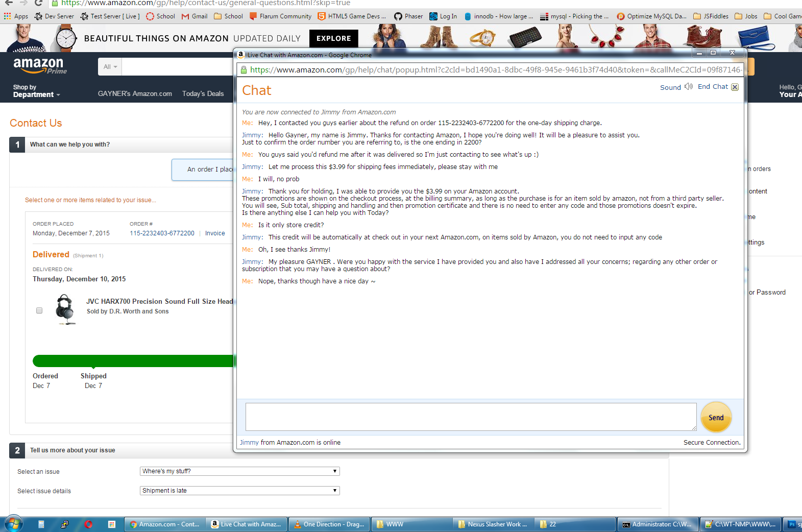Open the Where's my stuff? issue dropdown
This screenshot has height=532, width=802.
(239, 471)
